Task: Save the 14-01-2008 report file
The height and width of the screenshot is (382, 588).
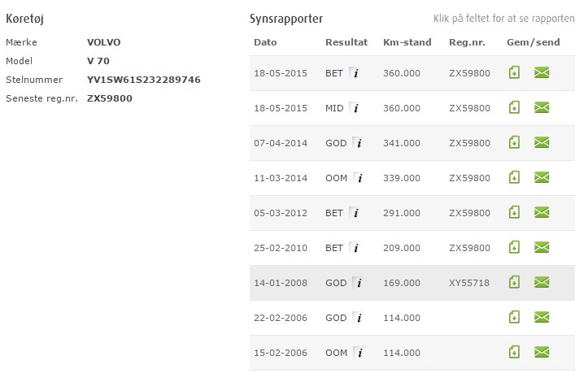Action: coord(514,283)
